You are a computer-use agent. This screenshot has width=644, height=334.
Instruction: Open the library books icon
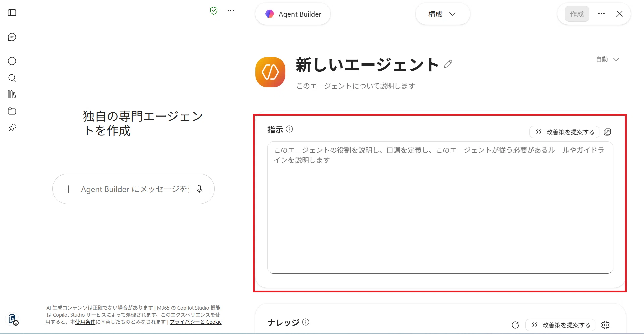pos(12,94)
